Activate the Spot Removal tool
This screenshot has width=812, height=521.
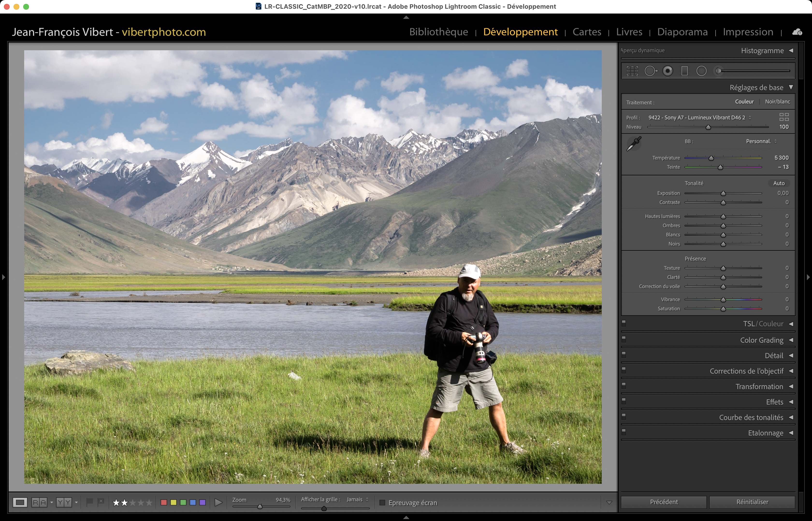650,71
